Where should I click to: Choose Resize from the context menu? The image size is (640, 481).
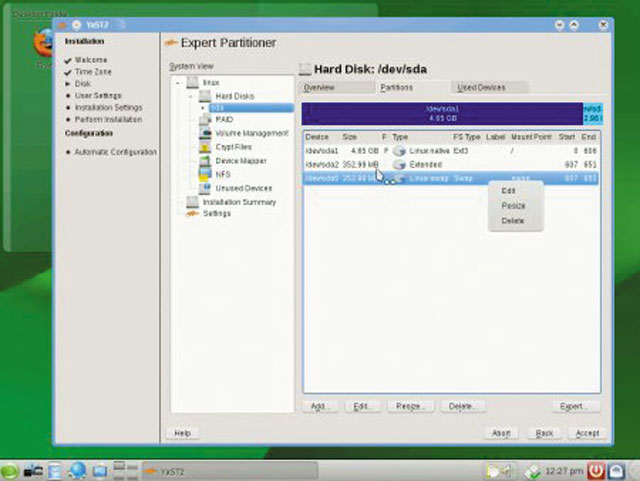click(513, 205)
